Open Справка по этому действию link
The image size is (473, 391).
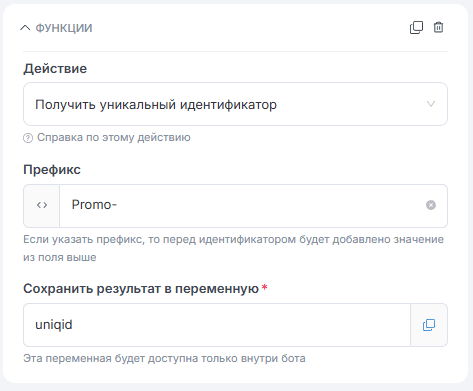(x=114, y=137)
